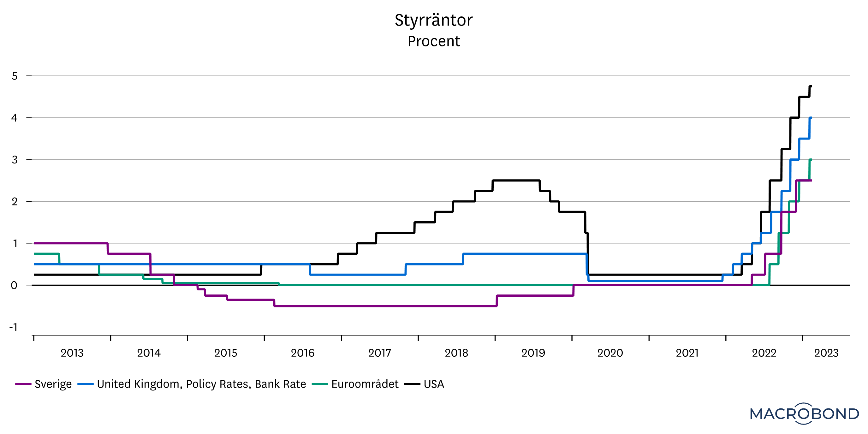This screenshot has height=434, width=868.
Task: Click the y-axis value 0
Action: 14,285
